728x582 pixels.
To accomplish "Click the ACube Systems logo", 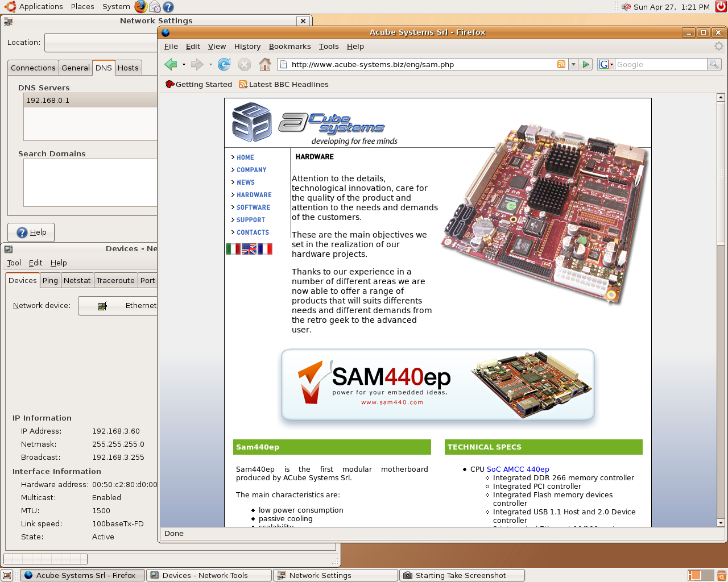I will (x=315, y=123).
